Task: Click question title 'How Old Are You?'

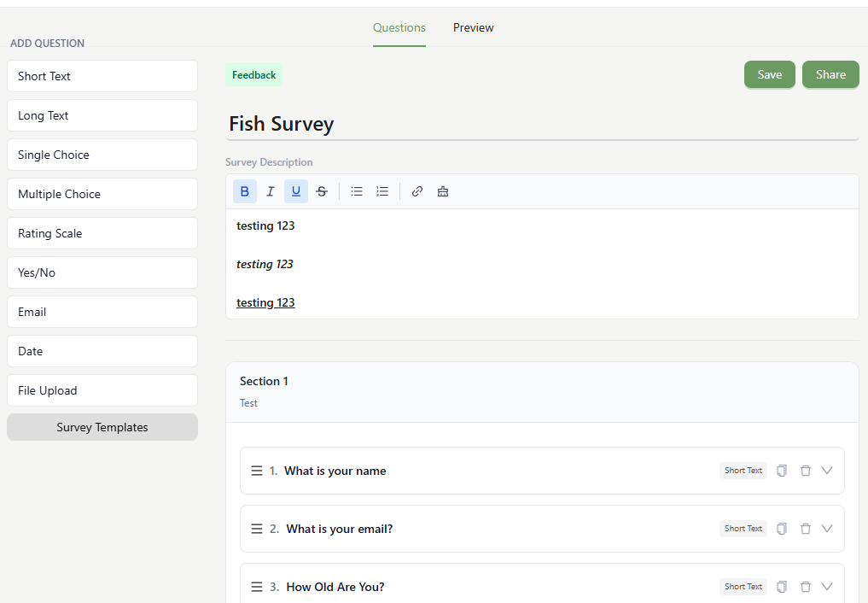Action: pyautogui.click(x=335, y=587)
